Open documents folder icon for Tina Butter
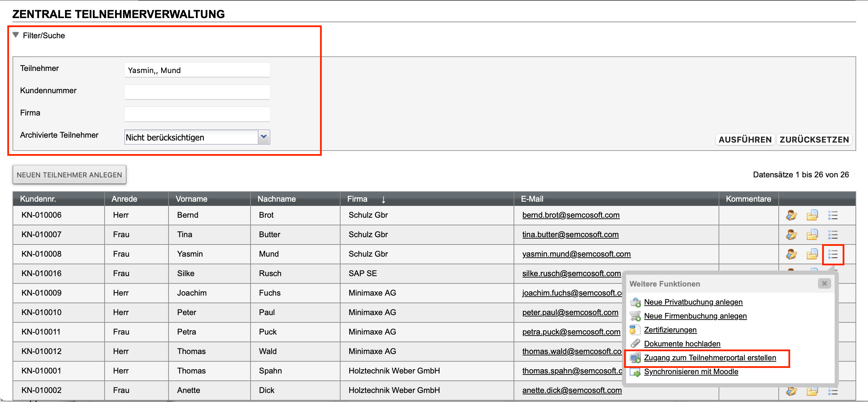This screenshot has width=868, height=402. coord(812,235)
